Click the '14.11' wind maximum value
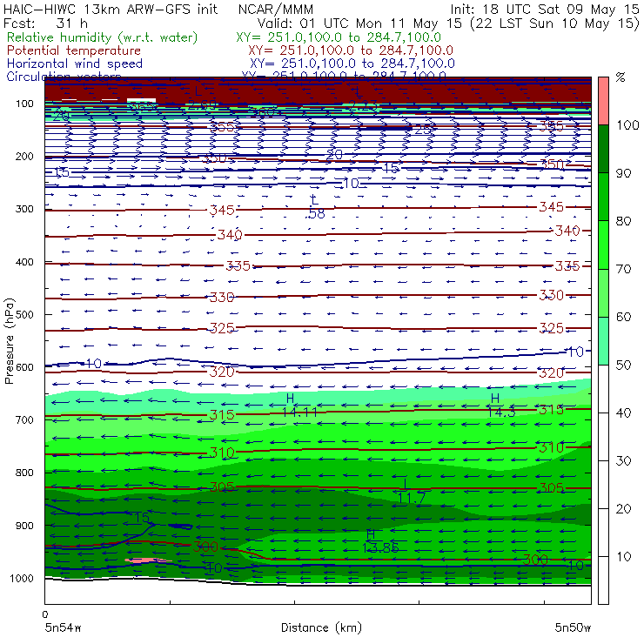 pyautogui.click(x=299, y=412)
